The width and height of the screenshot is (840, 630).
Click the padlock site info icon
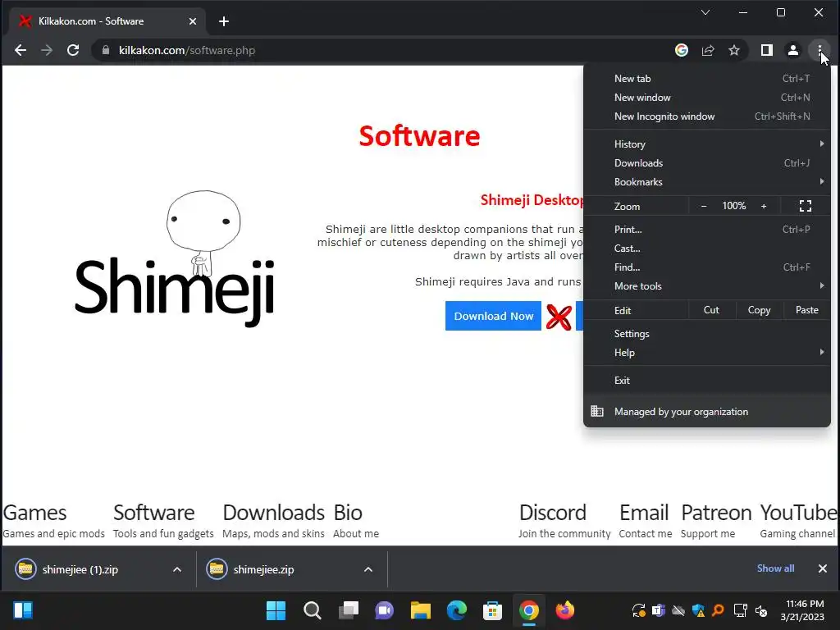106,50
